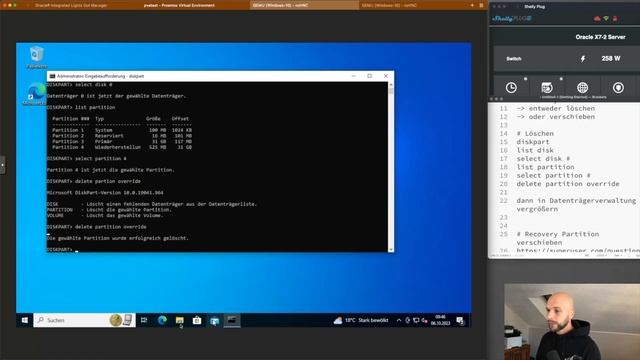Image resolution: width=640 pixels, height=360 pixels.
Task: Select the command prompt taskbar button
Action: point(232,320)
